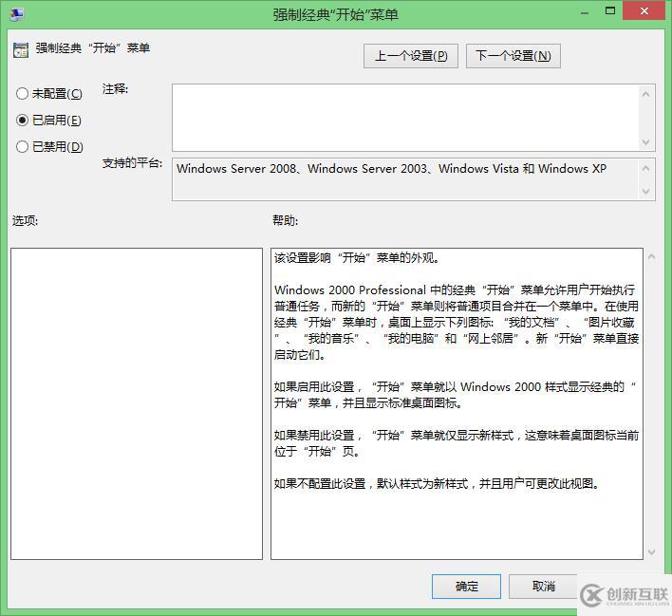Click the help paragraph starting Windows 2000 Professional

pos(457,323)
